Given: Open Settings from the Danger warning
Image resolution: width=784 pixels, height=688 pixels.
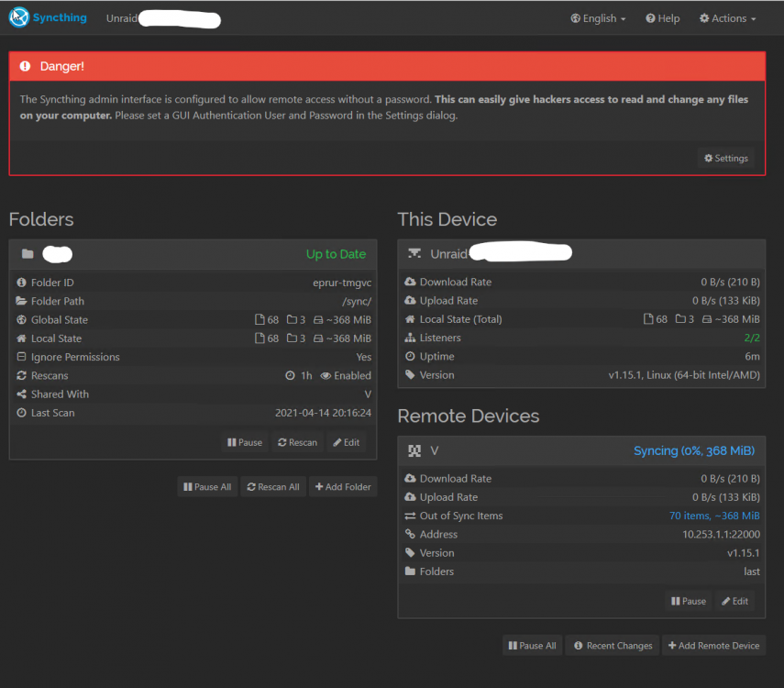Looking at the screenshot, I should click(726, 158).
